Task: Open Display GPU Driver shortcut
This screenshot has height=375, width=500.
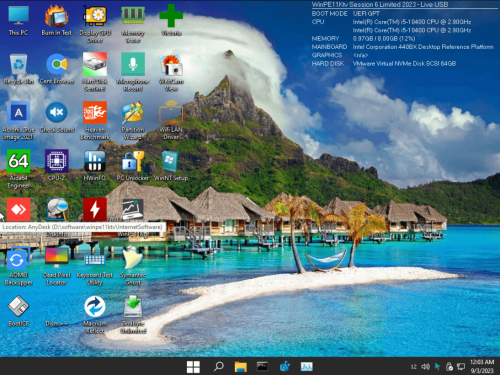Action: click(x=95, y=24)
